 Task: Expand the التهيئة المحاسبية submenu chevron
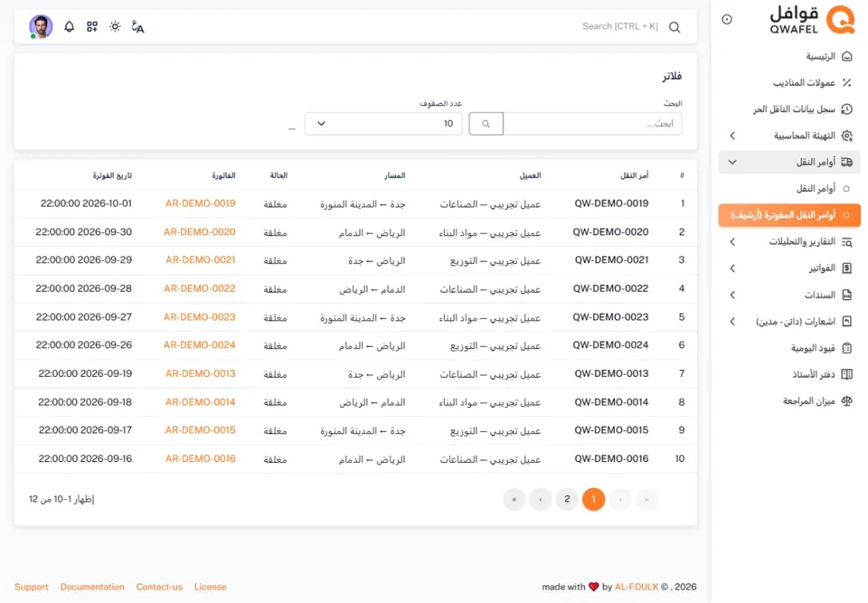click(732, 136)
